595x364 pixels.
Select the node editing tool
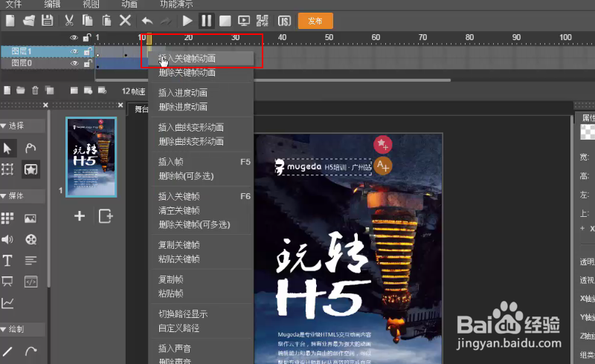pos(30,148)
